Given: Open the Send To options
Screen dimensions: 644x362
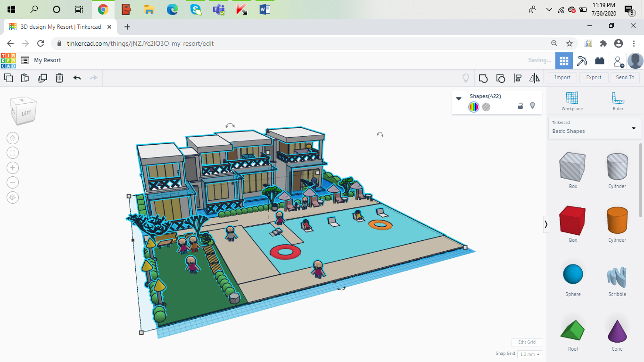Looking at the screenshot, I should [625, 78].
